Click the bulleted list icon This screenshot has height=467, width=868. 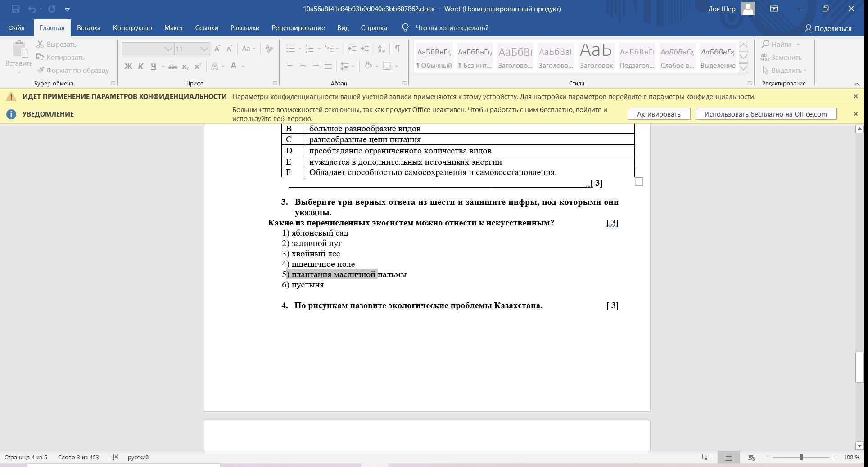(290, 49)
